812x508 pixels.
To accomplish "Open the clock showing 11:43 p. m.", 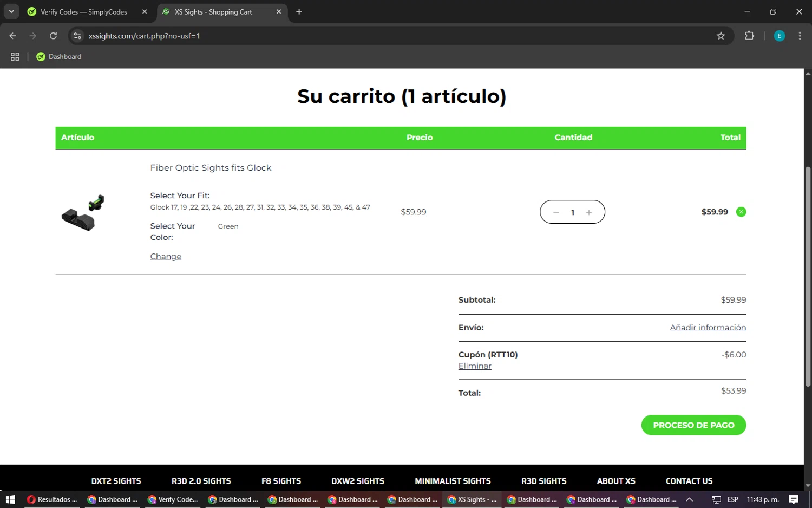I will click(763, 499).
